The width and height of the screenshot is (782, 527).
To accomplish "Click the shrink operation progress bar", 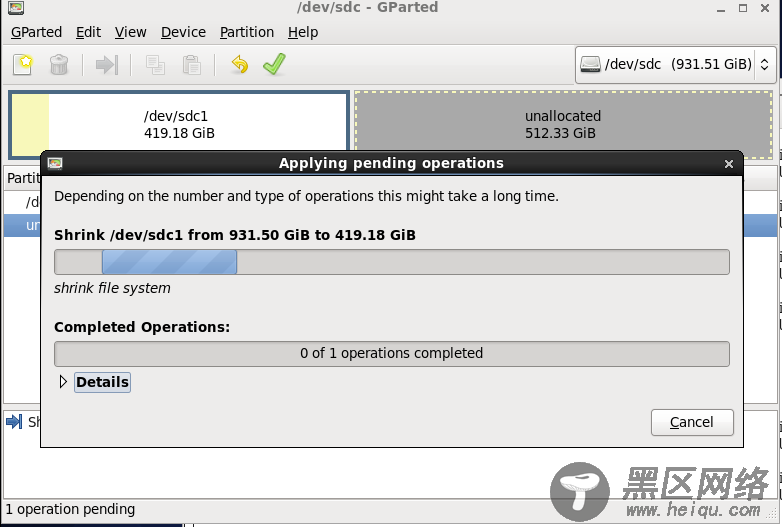I will click(x=391, y=262).
